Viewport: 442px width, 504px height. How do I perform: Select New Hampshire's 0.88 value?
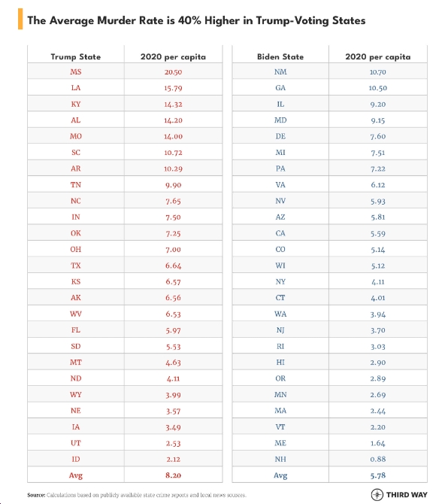[378, 459]
